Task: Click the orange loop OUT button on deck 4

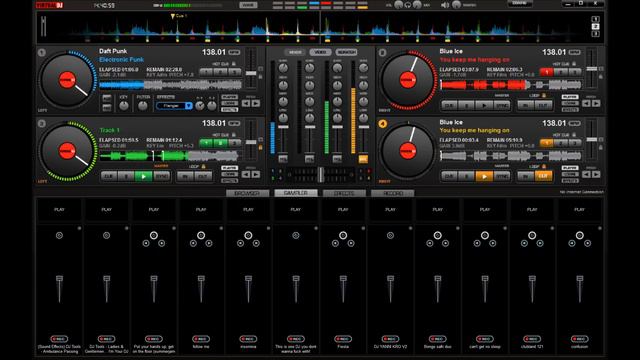Action: click(543, 176)
